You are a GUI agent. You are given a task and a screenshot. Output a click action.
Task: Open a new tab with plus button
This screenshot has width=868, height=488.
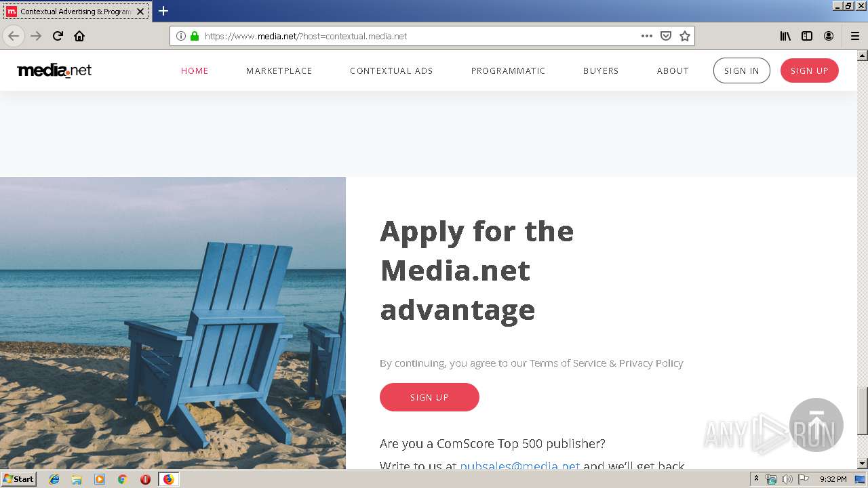[x=163, y=11]
